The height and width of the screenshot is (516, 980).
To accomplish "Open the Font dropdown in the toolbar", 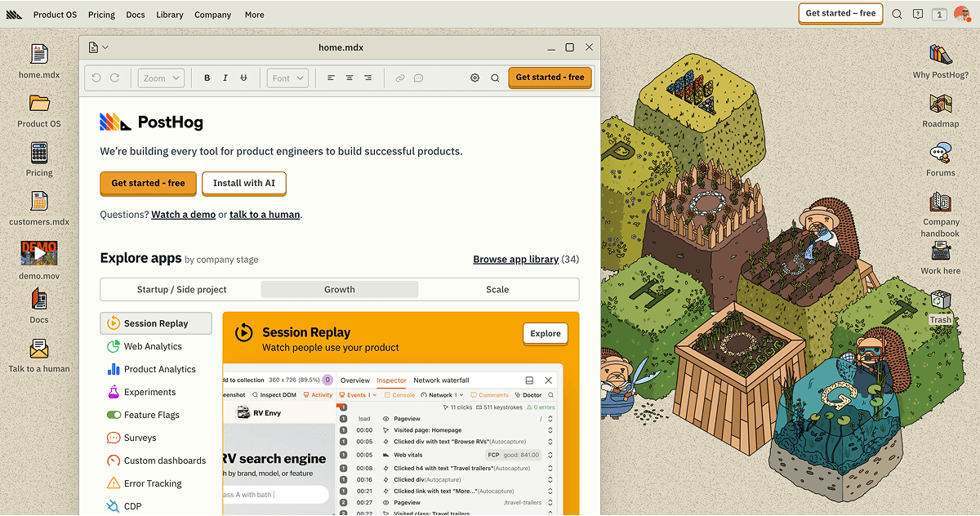I will [x=287, y=78].
